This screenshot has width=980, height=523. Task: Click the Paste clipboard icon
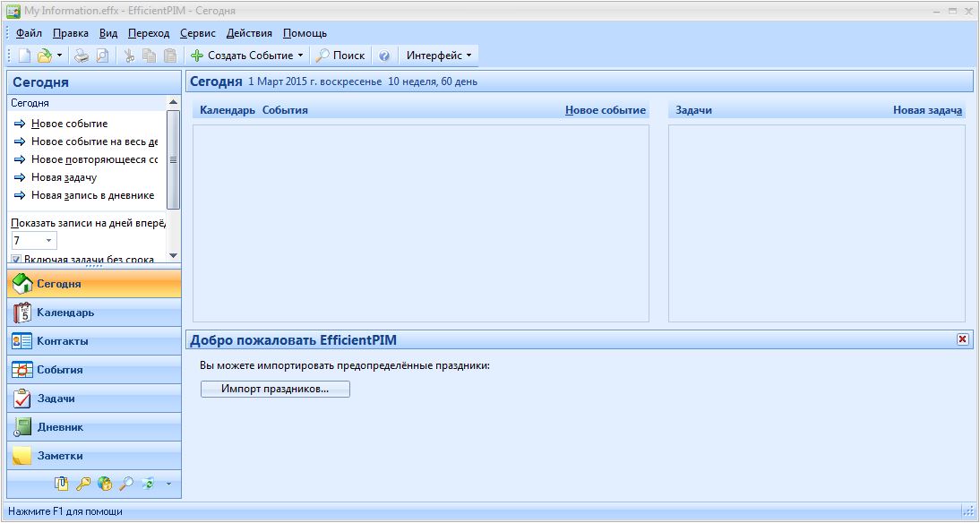pos(169,56)
